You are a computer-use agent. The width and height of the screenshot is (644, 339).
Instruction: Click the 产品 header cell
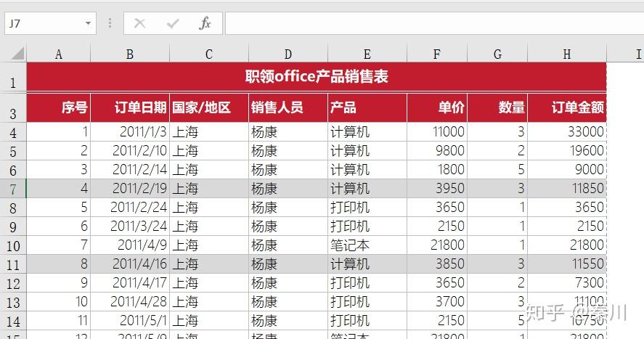367,107
